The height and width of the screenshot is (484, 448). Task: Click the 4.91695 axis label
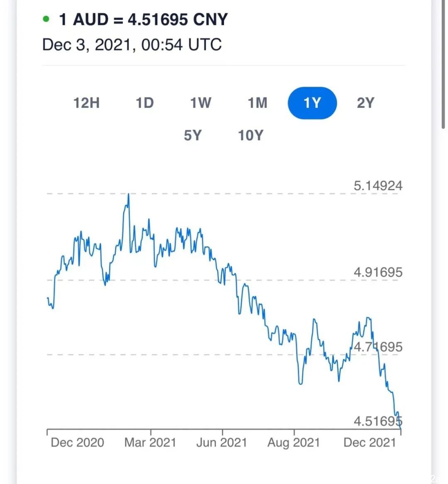(x=378, y=272)
